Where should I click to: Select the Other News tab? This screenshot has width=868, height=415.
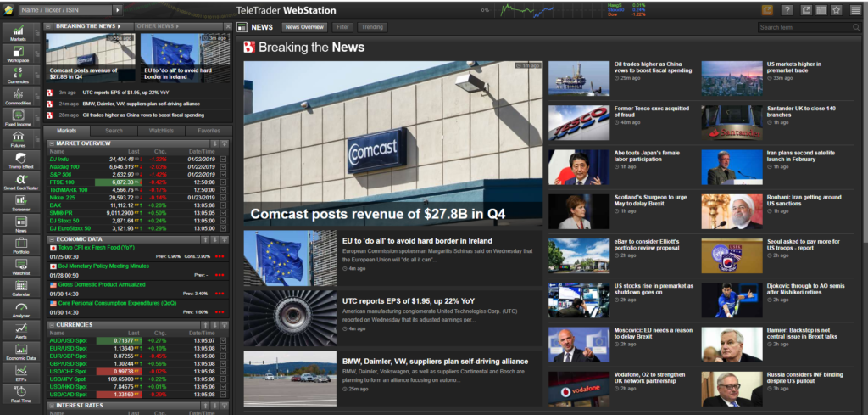click(x=157, y=26)
